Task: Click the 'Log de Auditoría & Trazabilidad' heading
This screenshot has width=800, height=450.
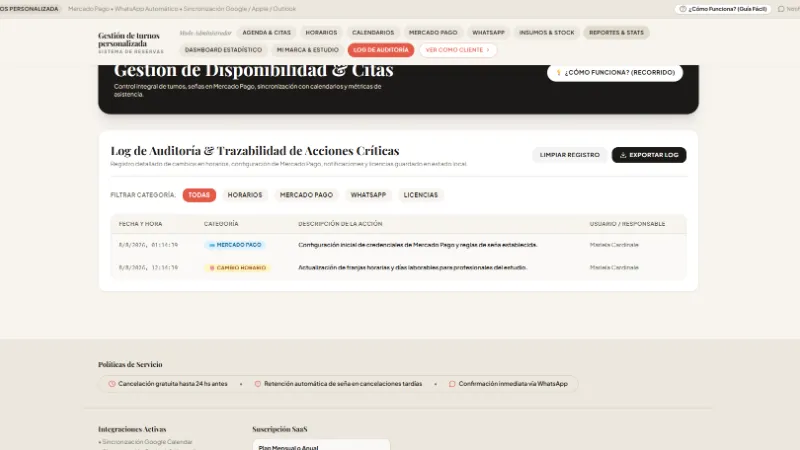Action: coord(255,151)
